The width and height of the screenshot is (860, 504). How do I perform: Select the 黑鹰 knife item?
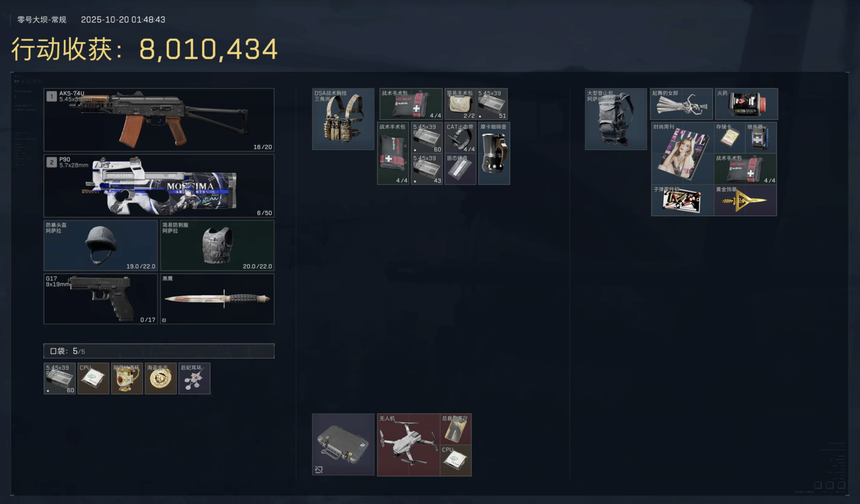tap(217, 299)
